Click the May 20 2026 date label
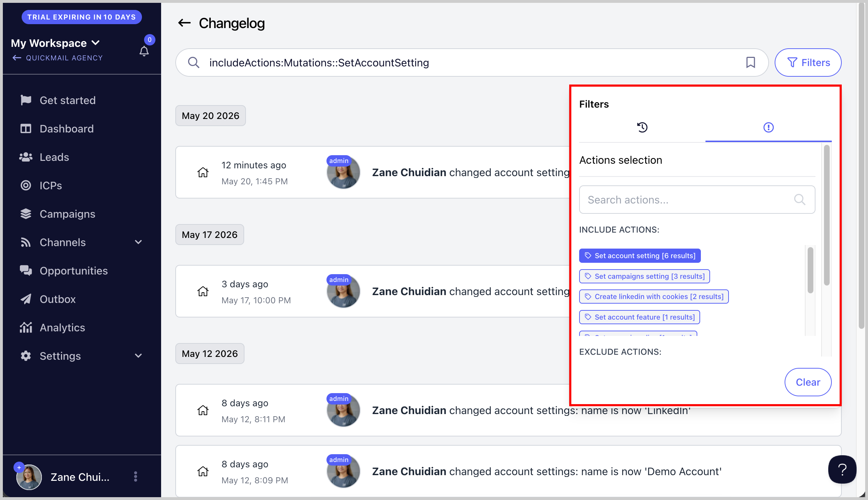Viewport: 868px width, 500px height. click(210, 116)
